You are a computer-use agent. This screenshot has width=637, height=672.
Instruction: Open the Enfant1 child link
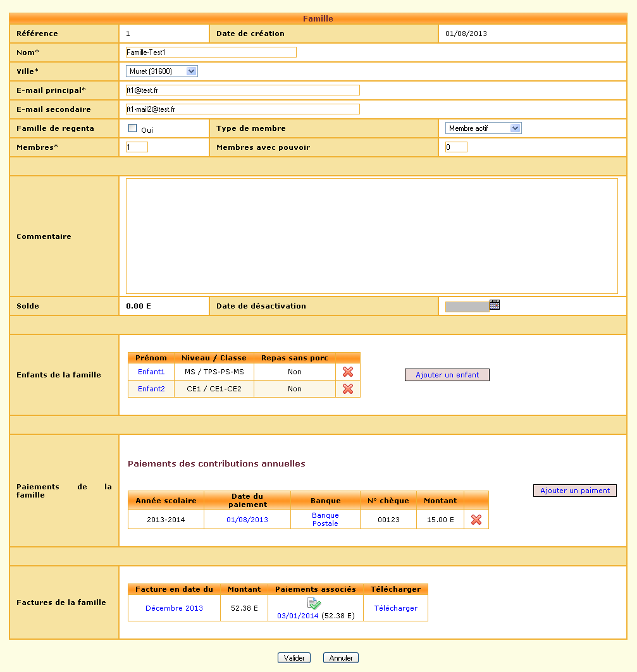tap(151, 372)
